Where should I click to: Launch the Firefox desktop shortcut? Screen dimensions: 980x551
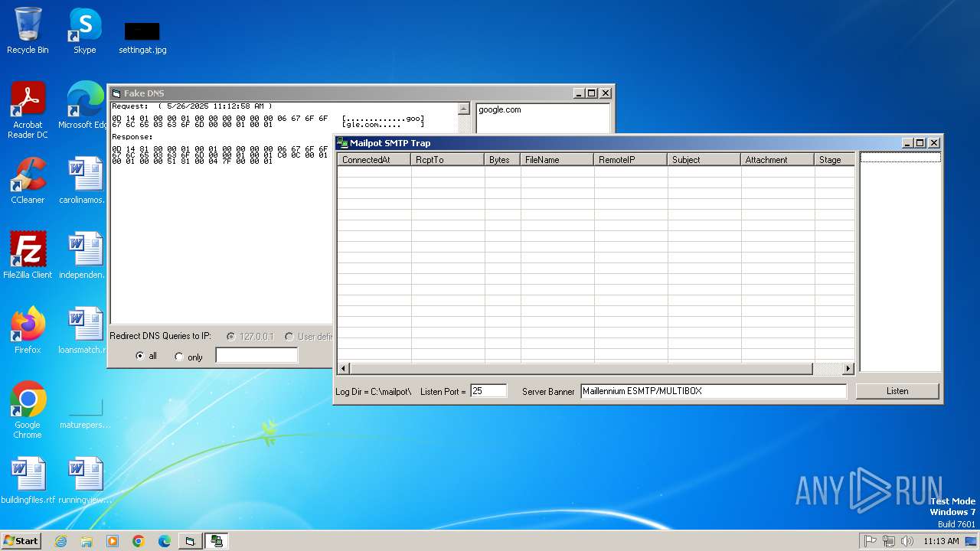coord(28,331)
